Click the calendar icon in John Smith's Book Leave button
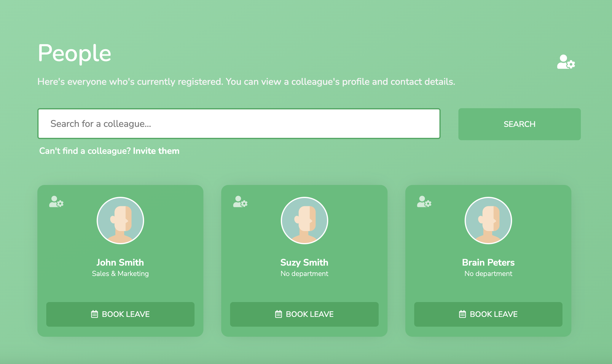The height and width of the screenshot is (364, 612). [94, 314]
